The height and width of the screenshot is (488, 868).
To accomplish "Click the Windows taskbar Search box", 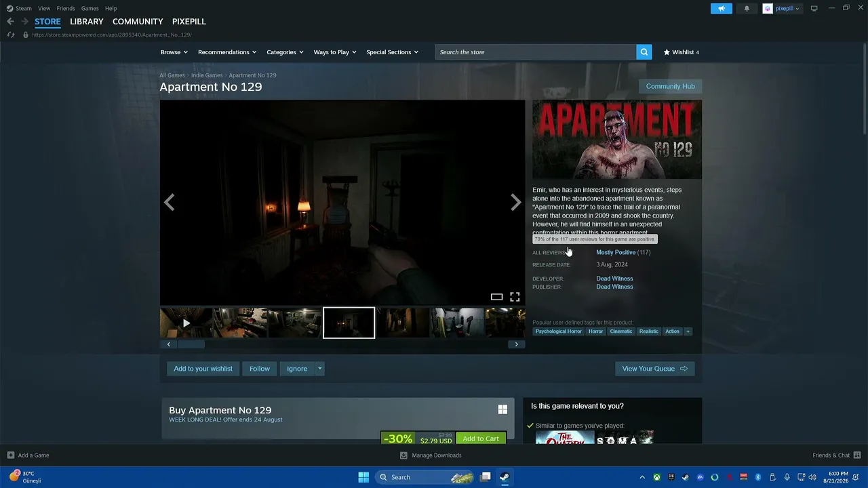I will [425, 477].
